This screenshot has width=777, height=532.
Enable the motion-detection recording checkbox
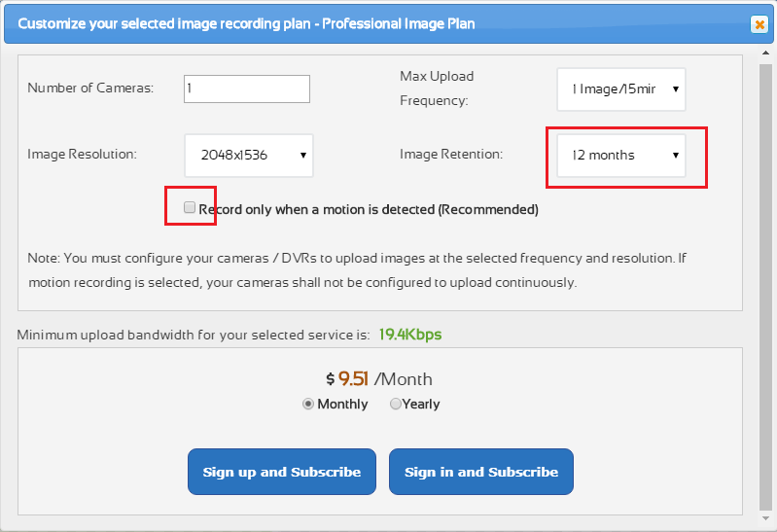190,207
